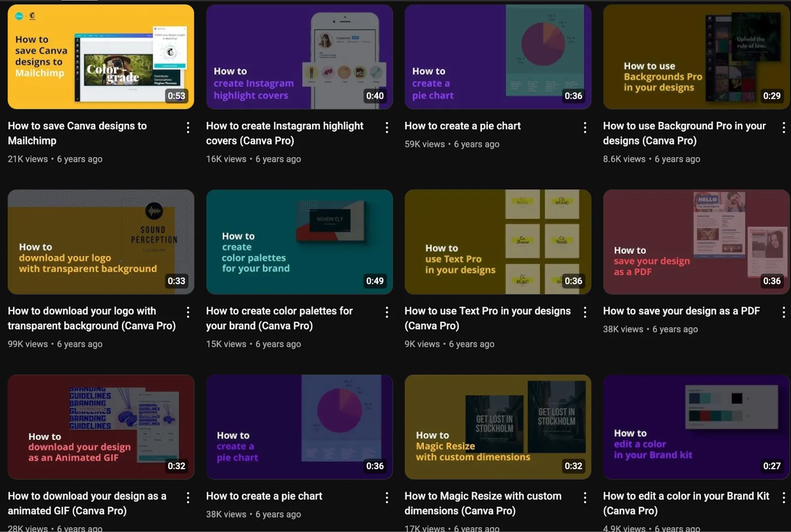Image resolution: width=791 pixels, height=532 pixels.
Task: Click '38K views' text under second pie chart video
Action: click(226, 514)
